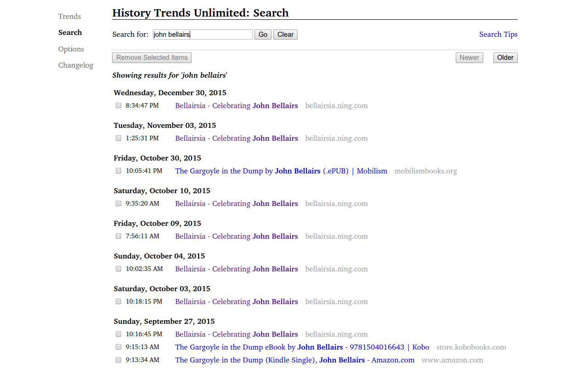Click the 'Showing results for' status text

pos(170,75)
